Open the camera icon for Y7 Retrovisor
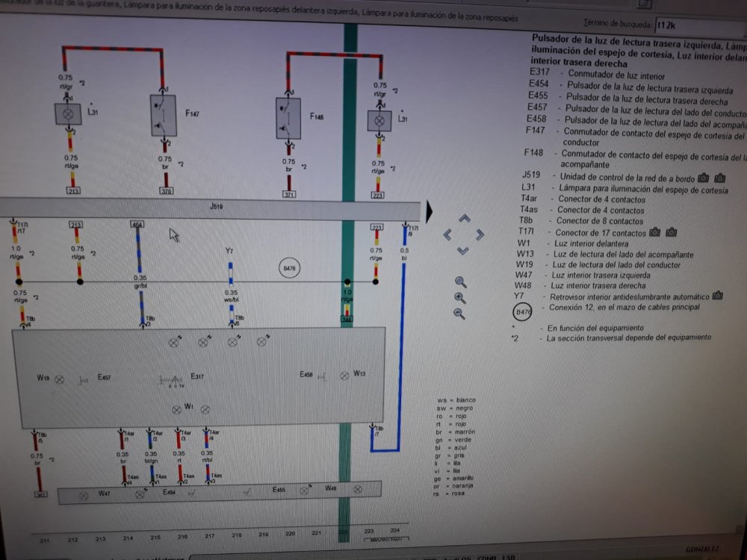 [717, 296]
